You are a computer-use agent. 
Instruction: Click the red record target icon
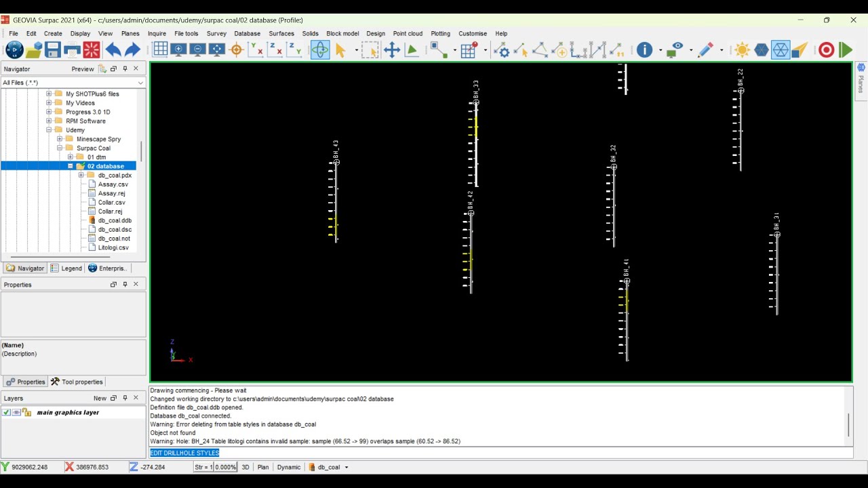point(826,49)
